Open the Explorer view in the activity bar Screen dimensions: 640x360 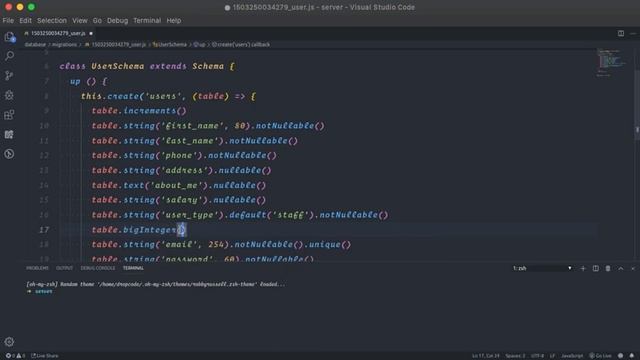(9, 37)
